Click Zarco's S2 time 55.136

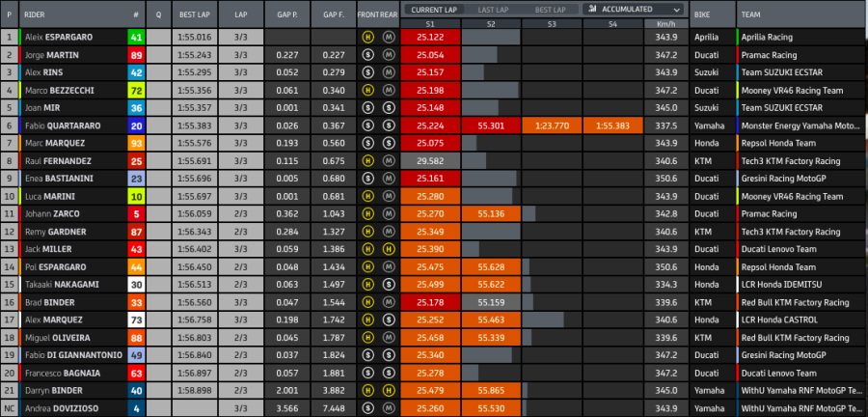pyautogui.click(x=491, y=213)
